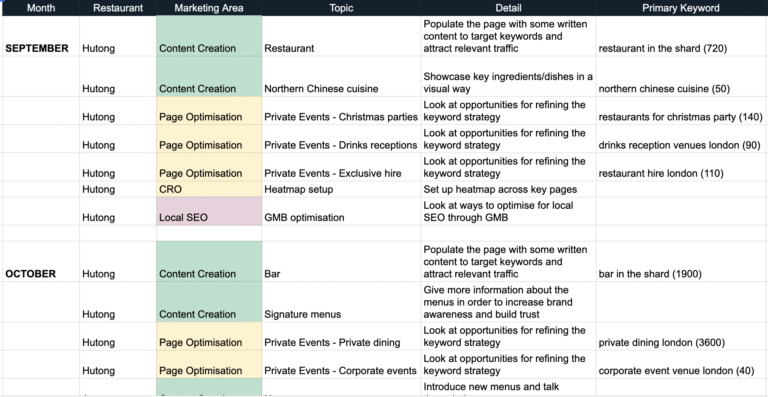The height and width of the screenshot is (397, 768).
Task: Click 'bar in the shard (1900)' cell
Action: pos(681,261)
